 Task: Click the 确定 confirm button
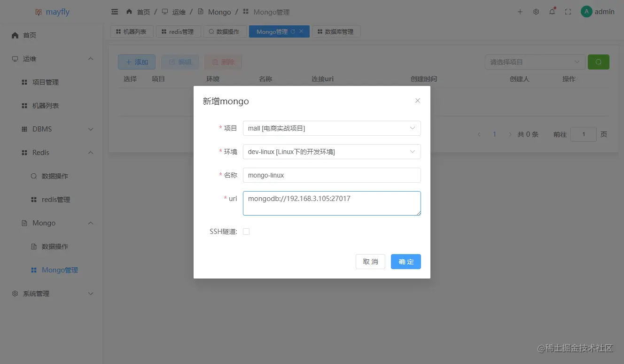click(x=406, y=262)
